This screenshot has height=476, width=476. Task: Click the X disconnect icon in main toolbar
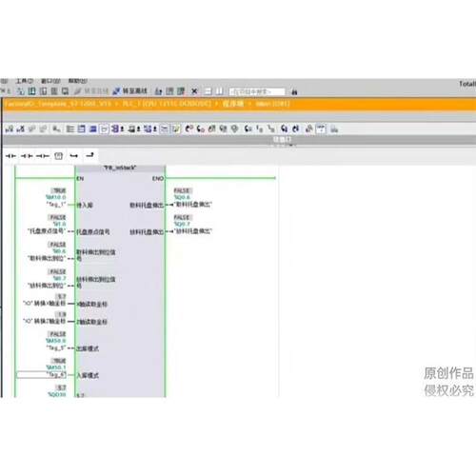tap(194, 91)
